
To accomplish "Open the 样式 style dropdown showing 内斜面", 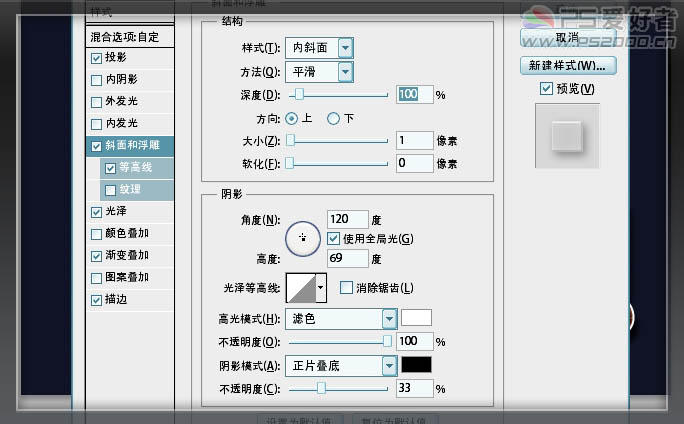I will [319, 48].
